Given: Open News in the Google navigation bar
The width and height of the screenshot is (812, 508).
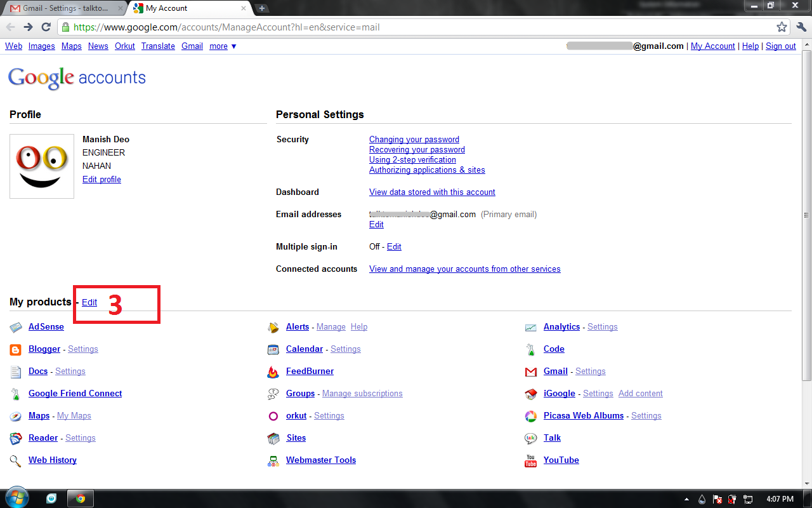Looking at the screenshot, I should point(98,46).
